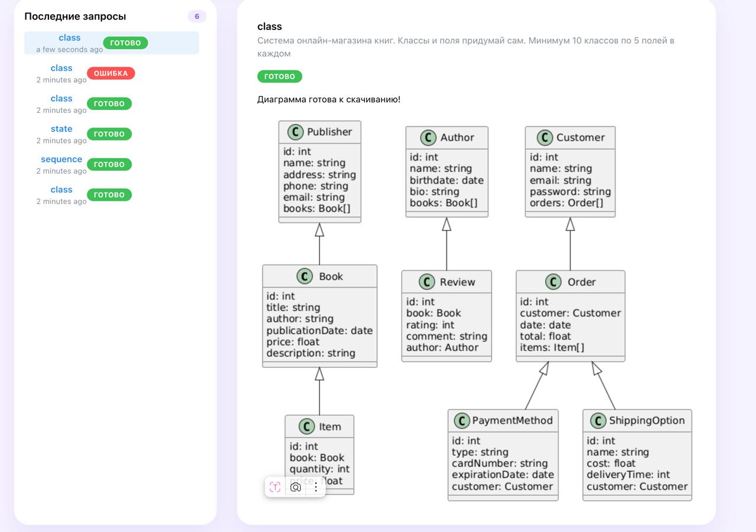Image resolution: width=756 pixels, height=532 pixels.
Task: Open the last class request in list
Action: (x=61, y=190)
